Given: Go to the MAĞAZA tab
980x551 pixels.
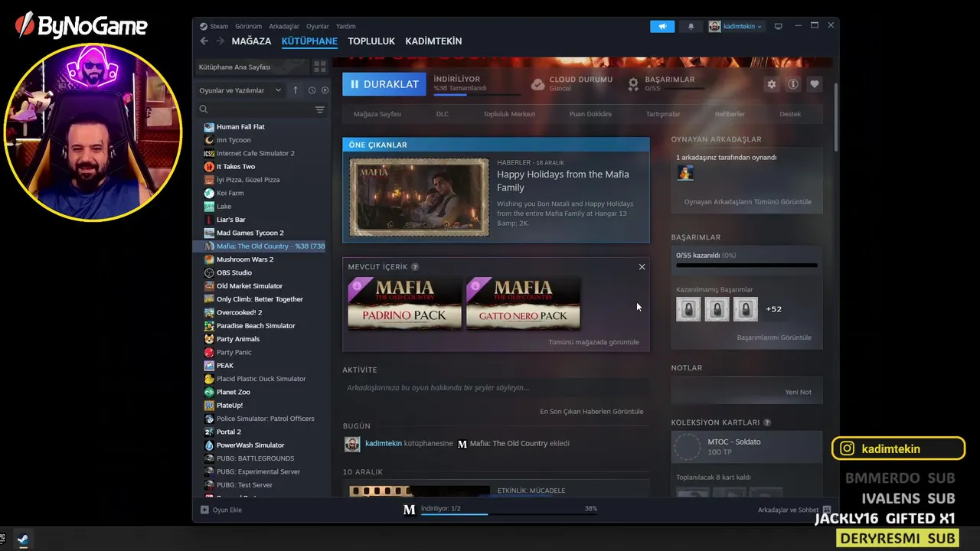Looking at the screenshot, I should (252, 41).
